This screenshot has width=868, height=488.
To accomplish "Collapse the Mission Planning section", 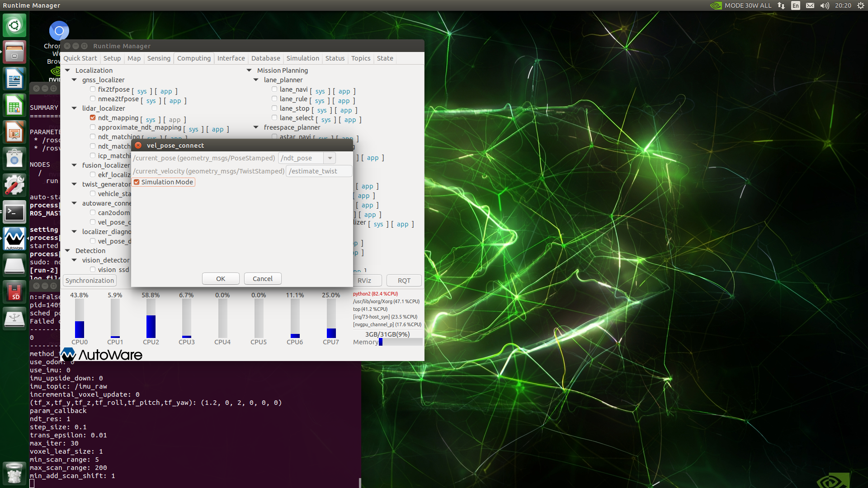I will coord(249,70).
